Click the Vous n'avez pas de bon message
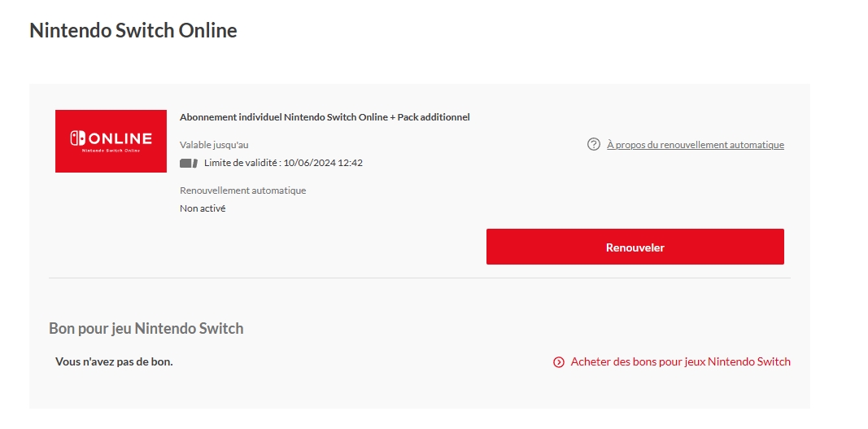Viewport: 868px width, 429px height. 114,361
